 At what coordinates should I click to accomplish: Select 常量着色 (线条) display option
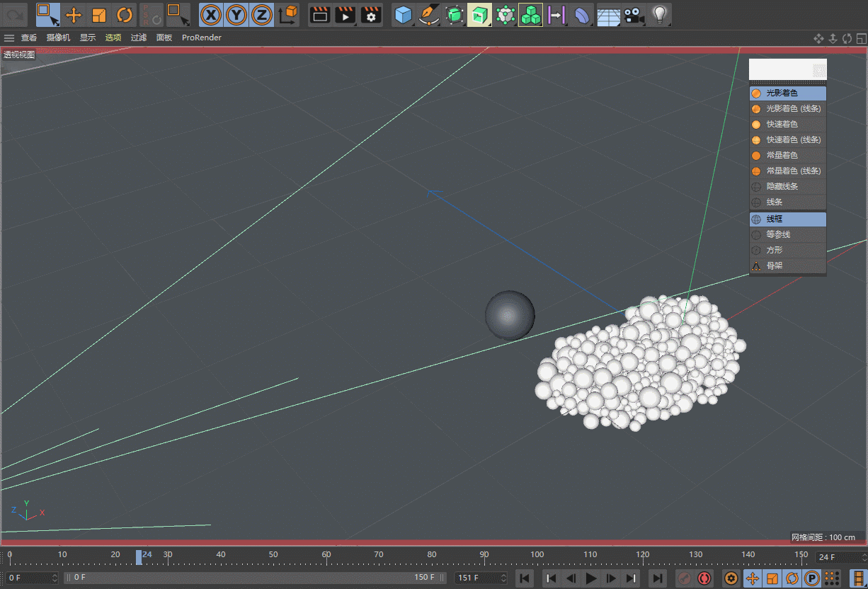(x=788, y=171)
